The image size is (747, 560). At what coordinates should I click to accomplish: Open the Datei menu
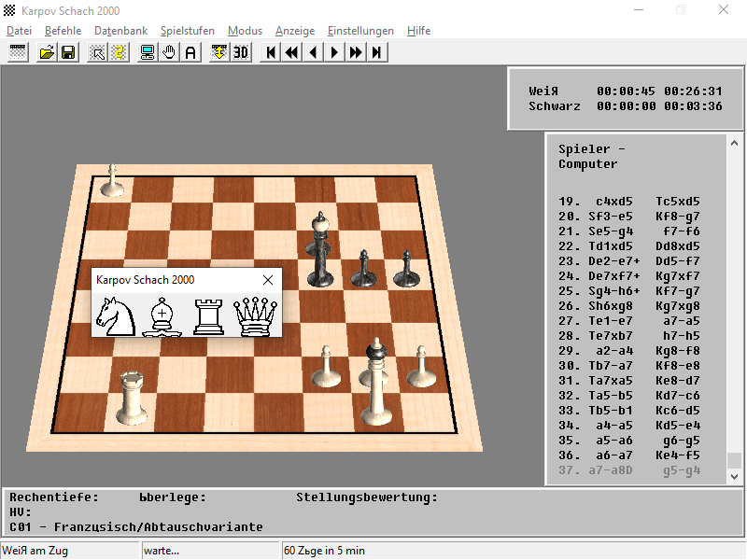[19, 31]
